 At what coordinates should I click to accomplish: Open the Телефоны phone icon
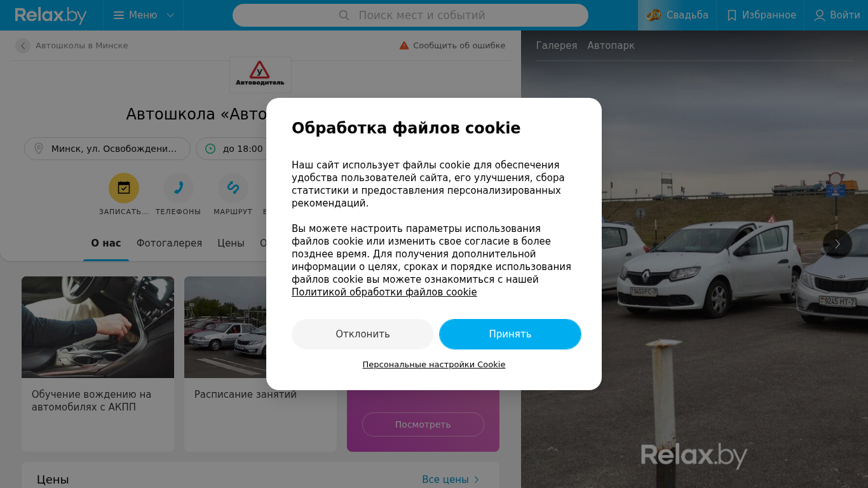(179, 188)
